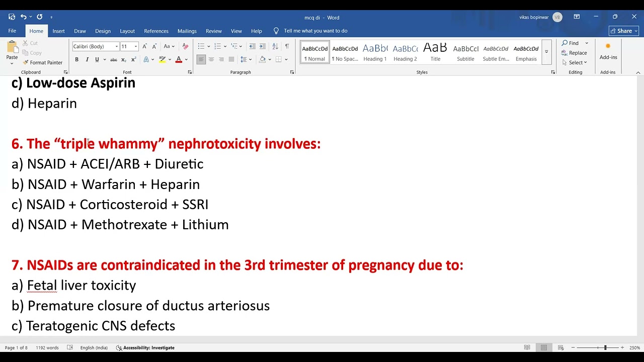Decrease paragraph indent
The image size is (644, 362).
click(253, 46)
